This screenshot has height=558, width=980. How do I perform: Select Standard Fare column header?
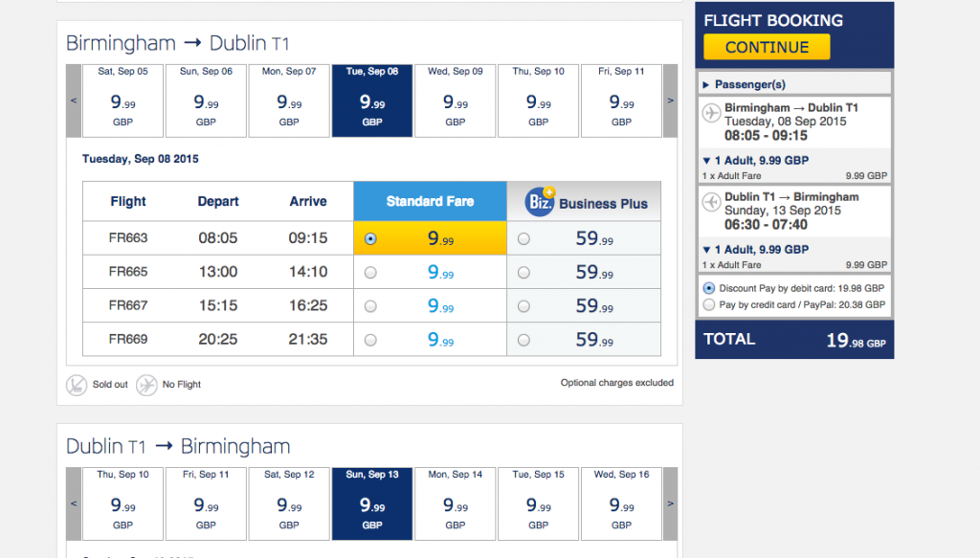pyautogui.click(x=430, y=201)
